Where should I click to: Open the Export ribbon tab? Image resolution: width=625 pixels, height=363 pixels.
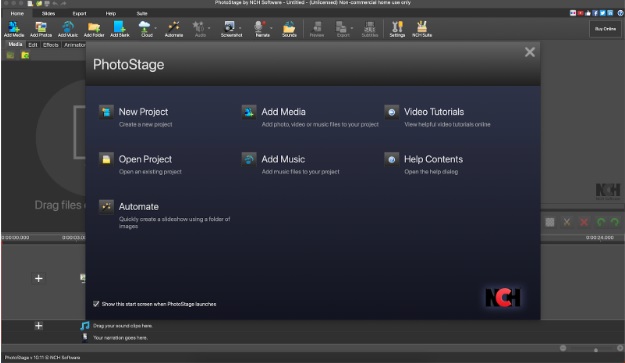pos(79,13)
